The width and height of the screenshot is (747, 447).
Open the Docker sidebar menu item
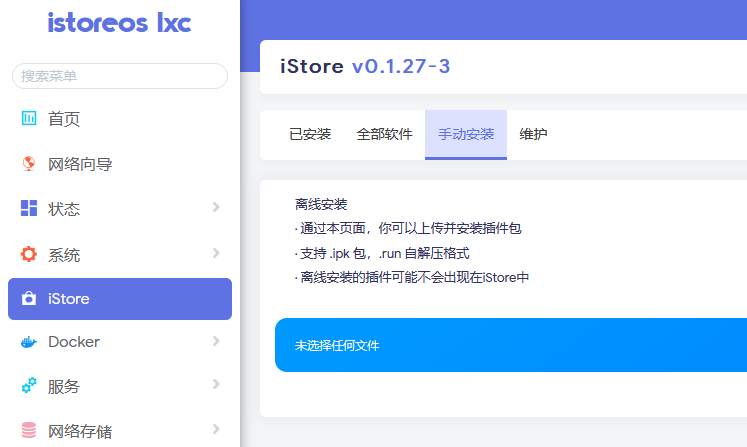(x=120, y=342)
